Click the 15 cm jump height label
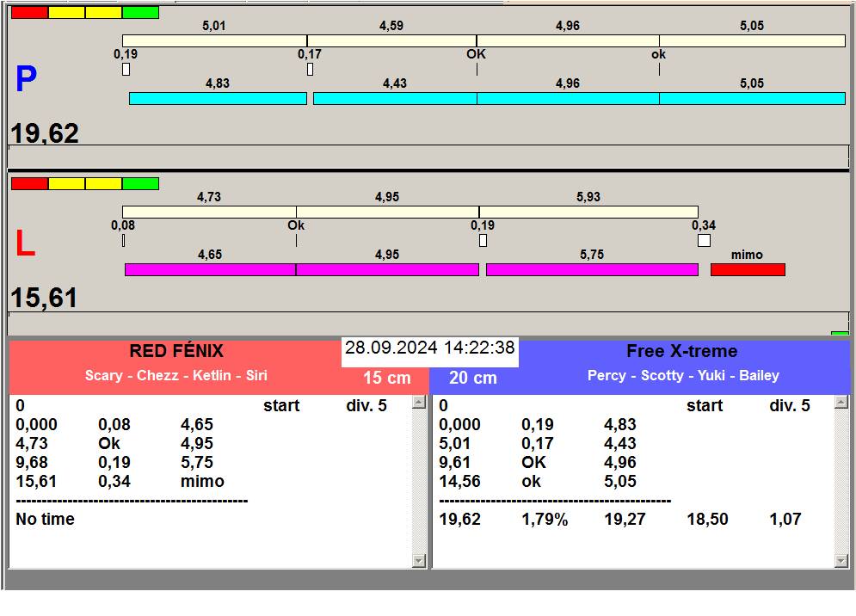856x616 pixels. [386, 379]
